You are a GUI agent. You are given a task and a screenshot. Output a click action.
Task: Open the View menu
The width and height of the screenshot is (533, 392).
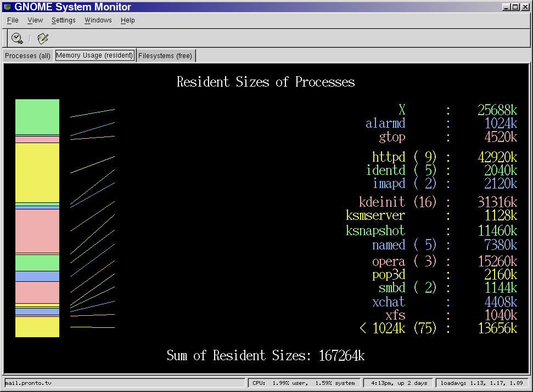coord(35,20)
